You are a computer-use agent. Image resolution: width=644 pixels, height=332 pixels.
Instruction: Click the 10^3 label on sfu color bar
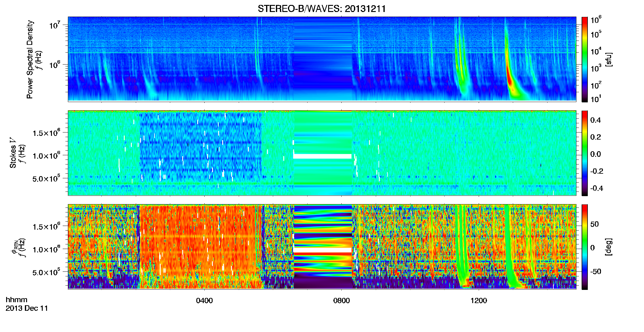(596, 68)
